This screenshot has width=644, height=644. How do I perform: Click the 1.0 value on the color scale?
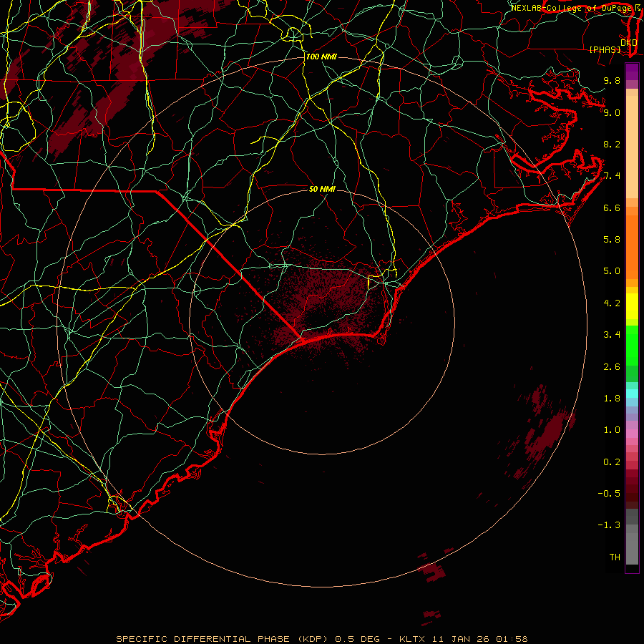[612, 430]
